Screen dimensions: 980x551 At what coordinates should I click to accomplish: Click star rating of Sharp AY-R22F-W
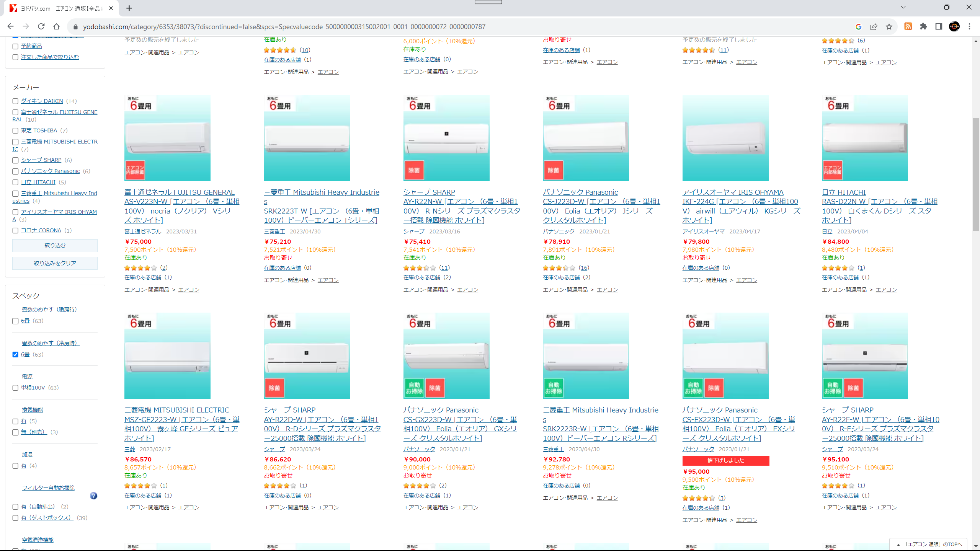tap(838, 486)
